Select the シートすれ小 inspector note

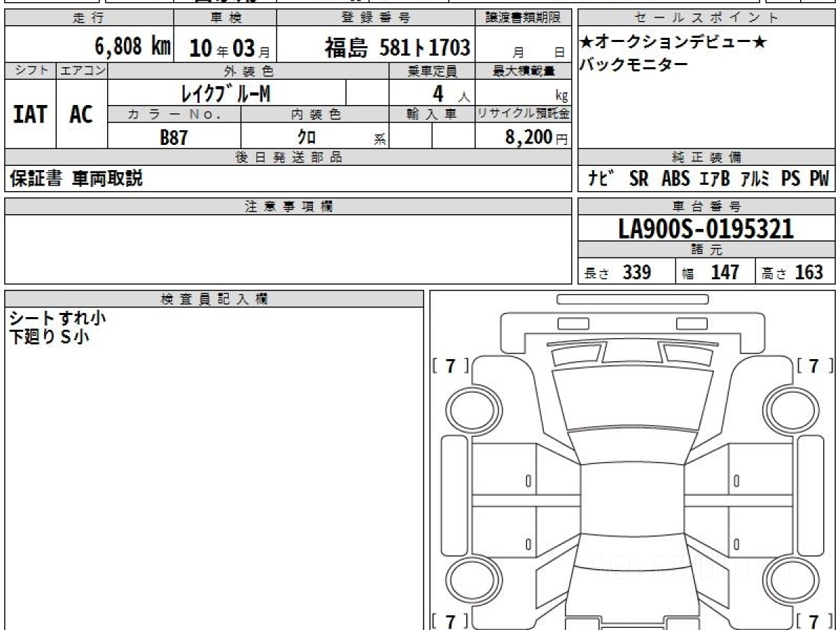[57, 318]
